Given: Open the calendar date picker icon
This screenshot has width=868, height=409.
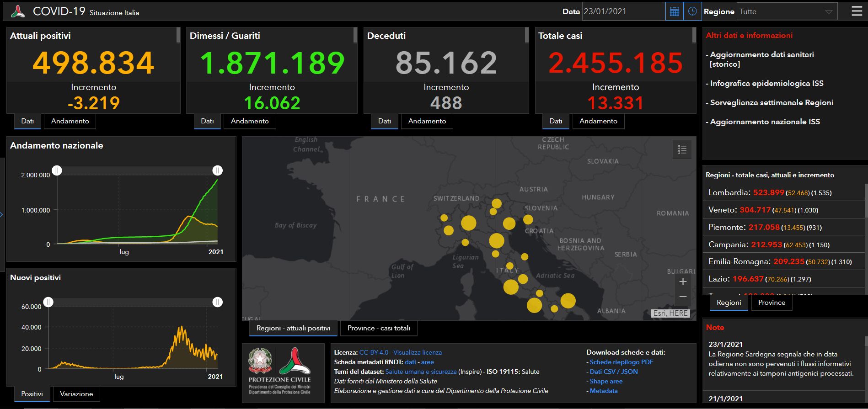Looking at the screenshot, I should [674, 11].
